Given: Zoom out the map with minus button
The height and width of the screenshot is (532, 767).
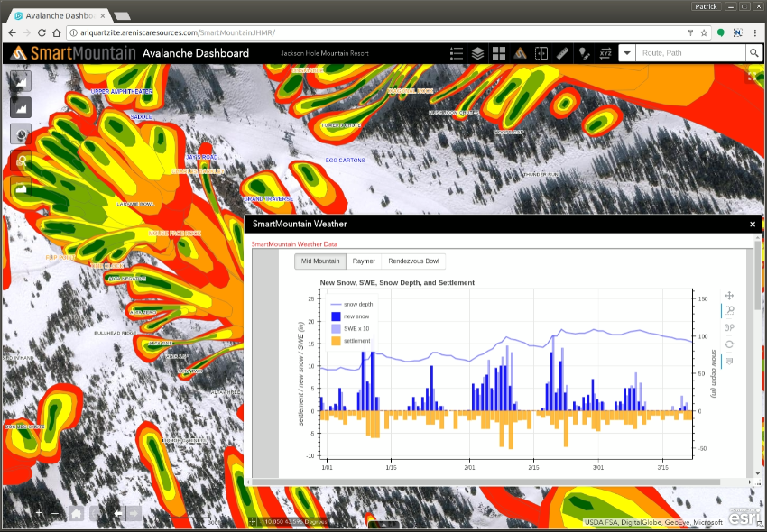Looking at the screenshot, I should pyautogui.click(x=55, y=513).
